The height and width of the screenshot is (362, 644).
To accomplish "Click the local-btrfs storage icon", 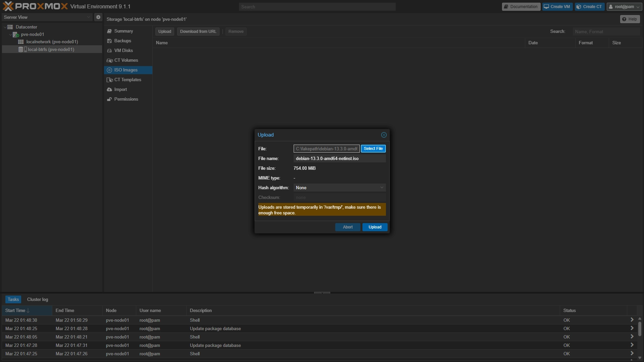I will coord(22,49).
